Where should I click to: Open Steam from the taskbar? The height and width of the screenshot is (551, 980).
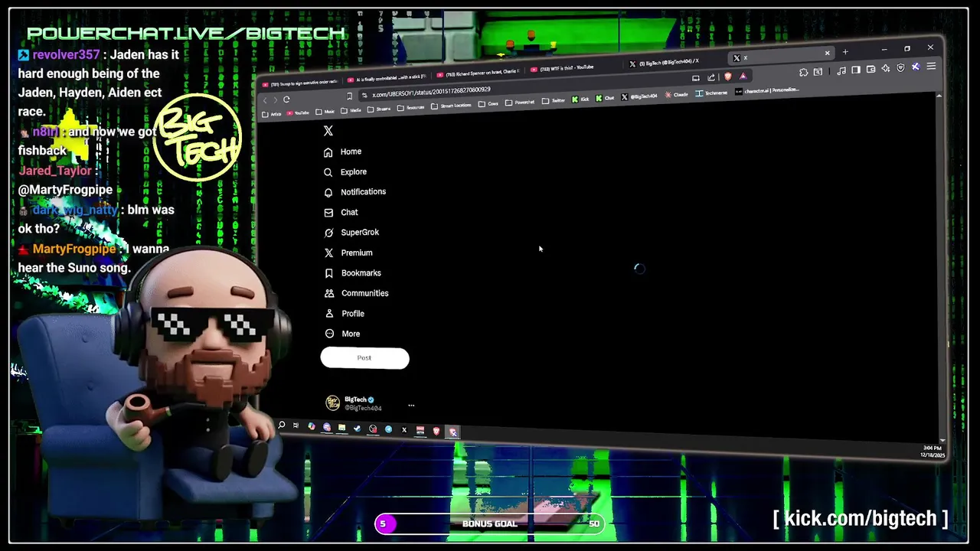click(x=357, y=429)
